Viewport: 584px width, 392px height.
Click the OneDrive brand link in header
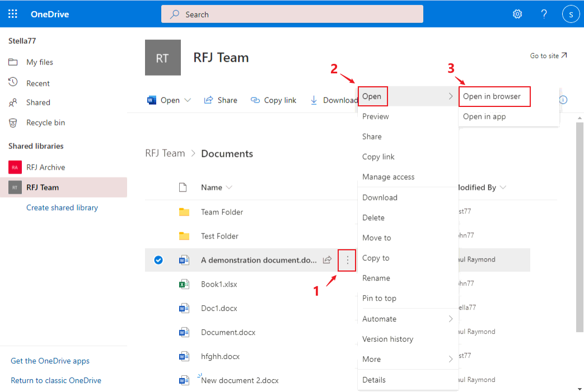coord(50,14)
